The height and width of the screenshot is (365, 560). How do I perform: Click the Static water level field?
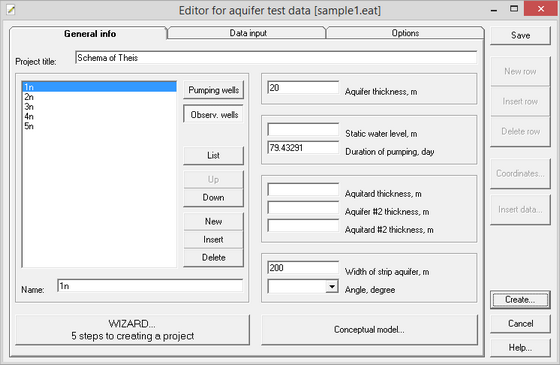click(303, 130)
